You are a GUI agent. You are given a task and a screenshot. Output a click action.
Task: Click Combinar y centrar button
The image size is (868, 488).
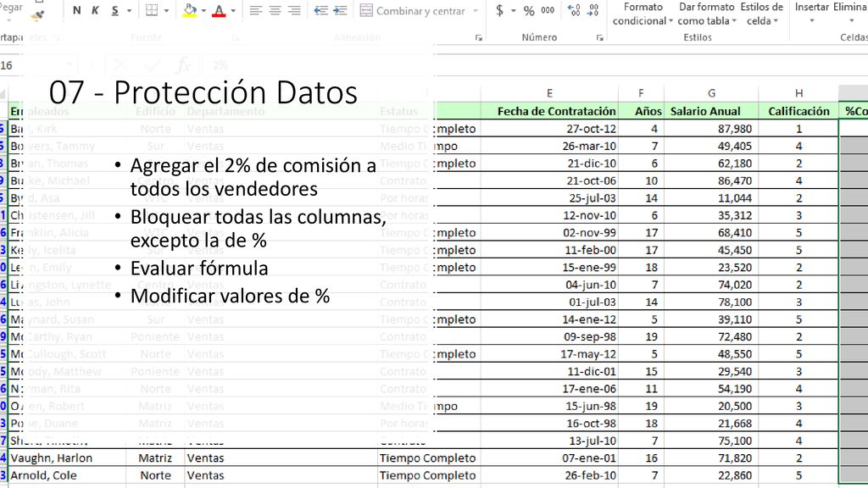pyautogui.click(x=413, y=10)
